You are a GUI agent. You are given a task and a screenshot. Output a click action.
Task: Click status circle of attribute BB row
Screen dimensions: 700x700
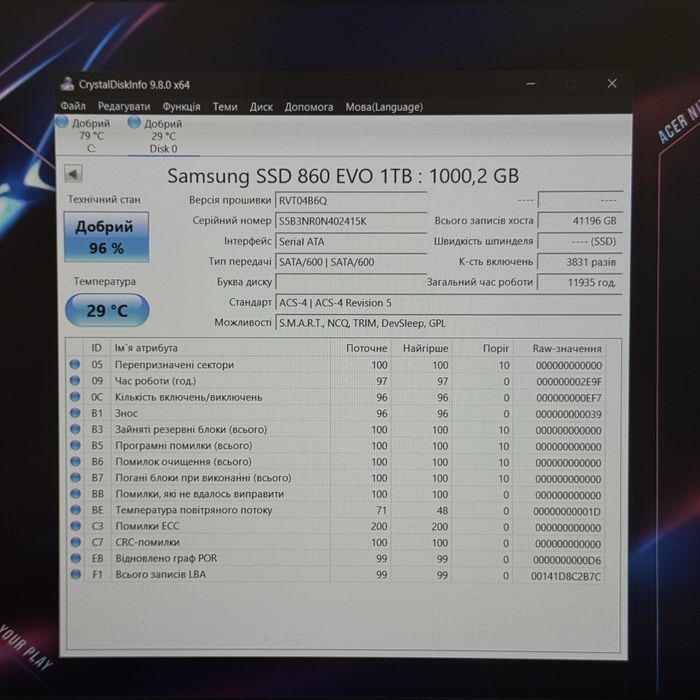[75, 493]
